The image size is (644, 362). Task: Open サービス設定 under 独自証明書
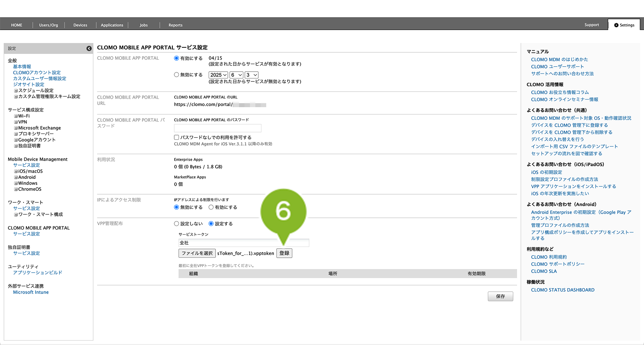click(x=26, y=253)
